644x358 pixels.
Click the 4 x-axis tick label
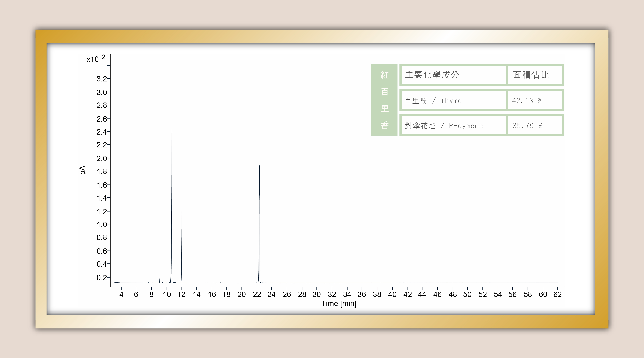click(121, 294)
